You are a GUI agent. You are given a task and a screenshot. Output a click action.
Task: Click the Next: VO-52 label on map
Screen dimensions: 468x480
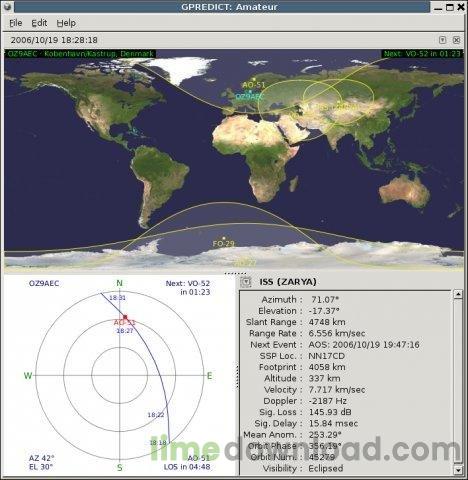coord(422,54)
